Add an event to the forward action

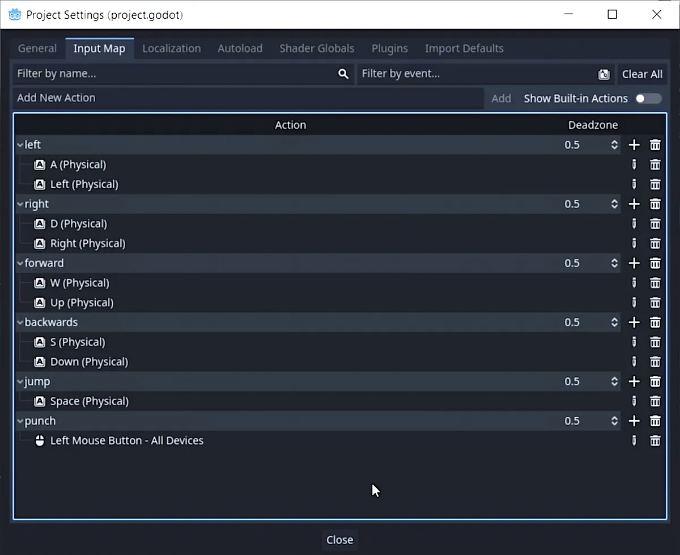[x=634, y=263]
